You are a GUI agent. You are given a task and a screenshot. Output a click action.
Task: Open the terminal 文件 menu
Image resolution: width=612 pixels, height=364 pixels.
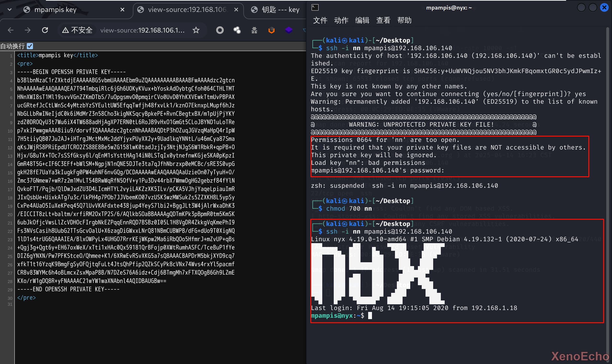point(320,20)
